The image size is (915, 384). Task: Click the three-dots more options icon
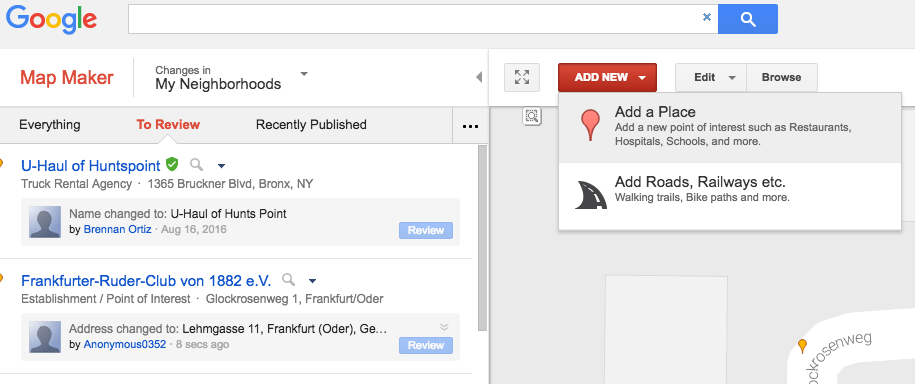pos(470,125)
